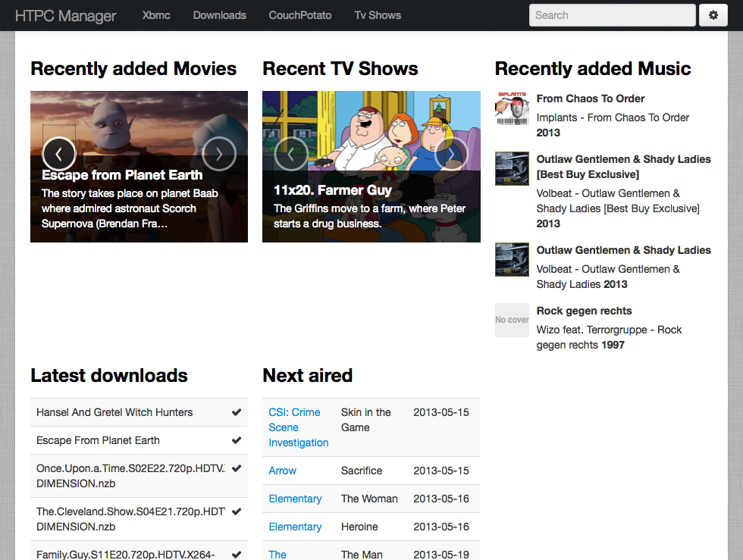Click the Latest downloads heading

coord(109,375)
